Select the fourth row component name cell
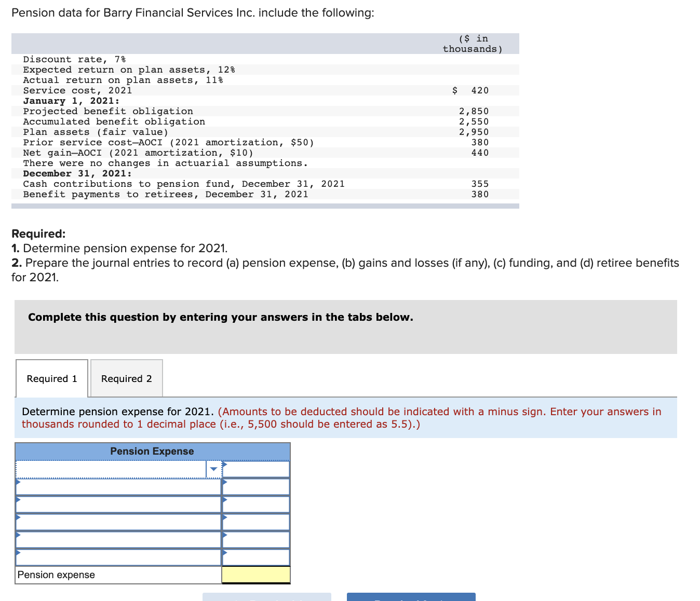Viewport: 700px width, 601px height. (118, 522)
